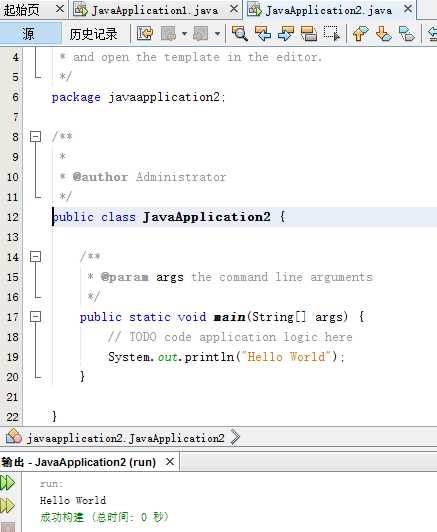This screenshot has width=437, height=532.
Task: Click the 'out' field in line 19
Action: click(x=167, y=357)
